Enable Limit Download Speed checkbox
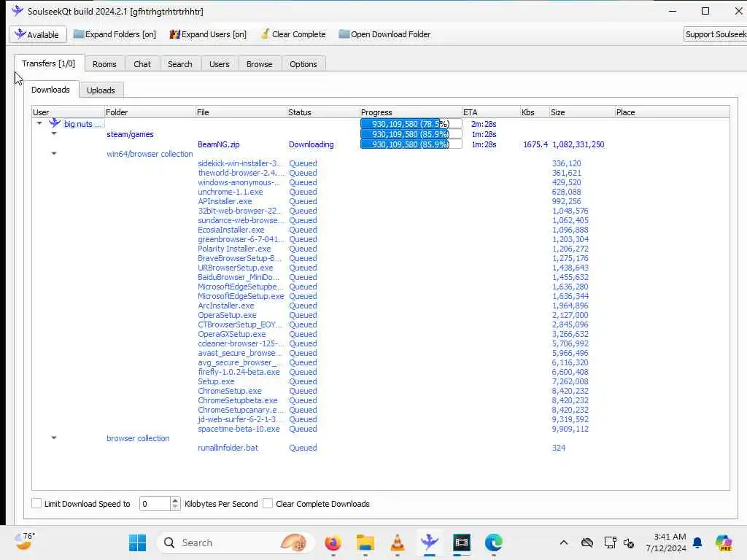The image size is (747, 560). click(x=36, y=503)
